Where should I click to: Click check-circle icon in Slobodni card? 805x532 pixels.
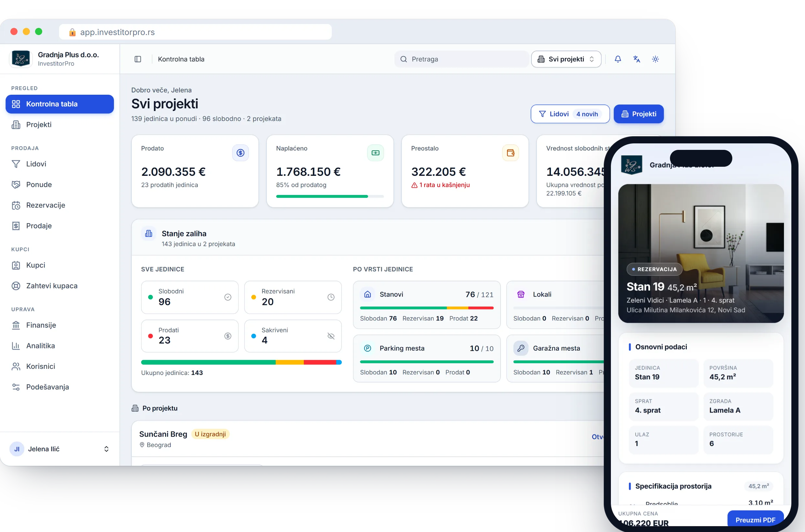tap(228, 297)
